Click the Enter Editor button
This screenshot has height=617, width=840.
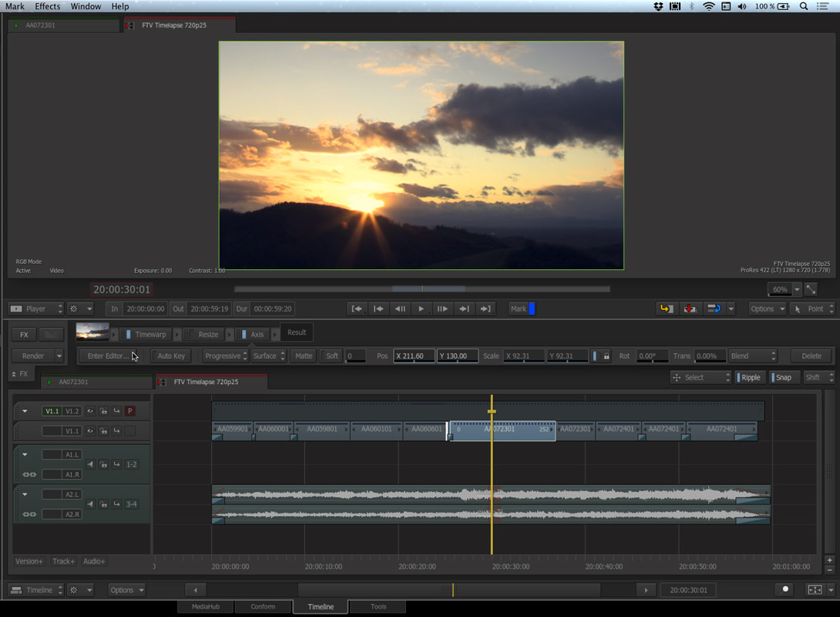(x=108, y=356)
